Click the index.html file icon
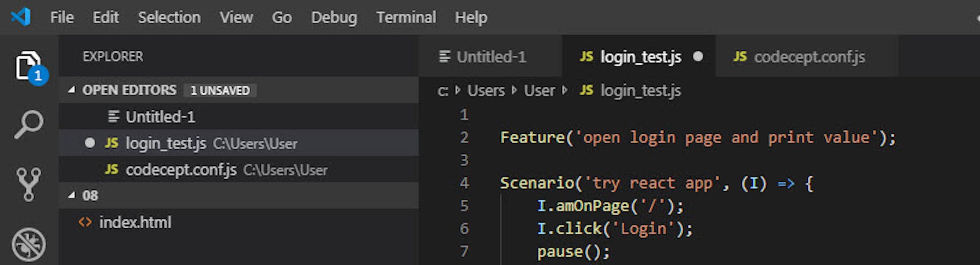Screen dimensions: 980x265 pos(85,222)
